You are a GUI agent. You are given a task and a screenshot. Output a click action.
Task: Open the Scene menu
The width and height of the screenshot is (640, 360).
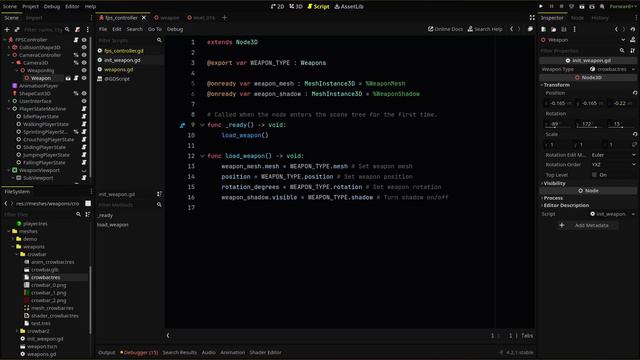point(10,7)
